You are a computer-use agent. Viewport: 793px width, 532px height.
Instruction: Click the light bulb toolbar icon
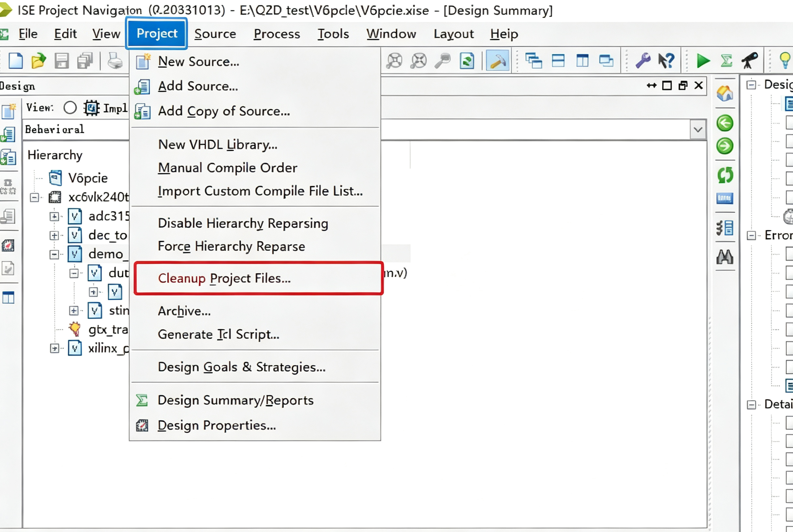[x=785, y=60]
